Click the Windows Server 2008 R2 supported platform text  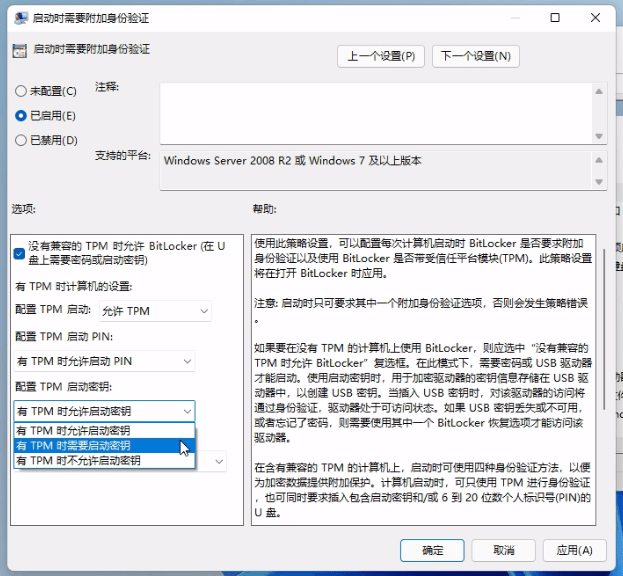point(292,160)
